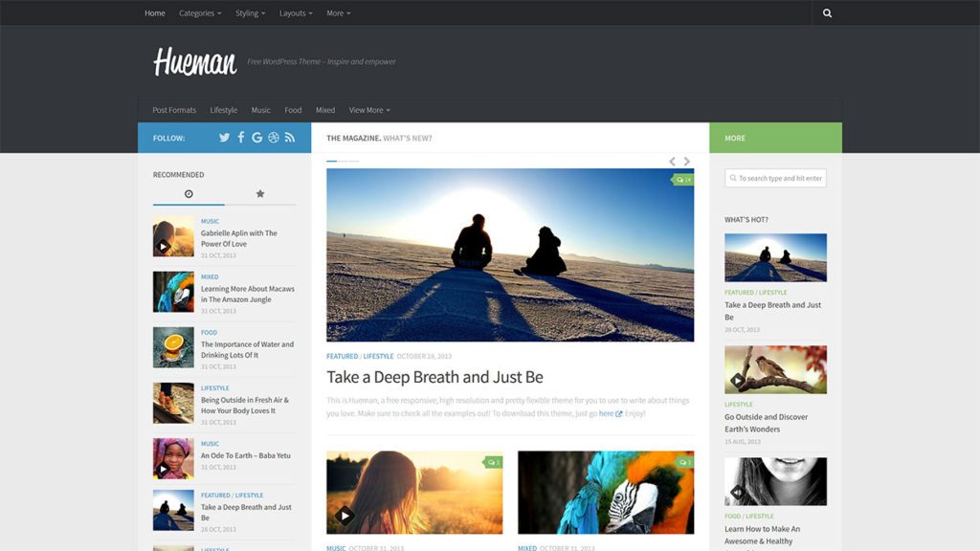Expand the Layouts dropdown in the top bar
Screen dimensions: 980x551
tap(296, 13)
